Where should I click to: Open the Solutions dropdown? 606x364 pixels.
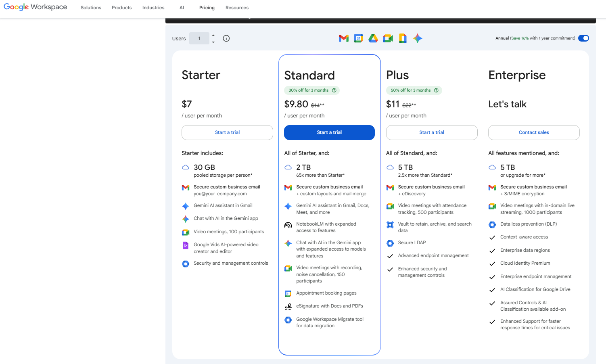90,7
